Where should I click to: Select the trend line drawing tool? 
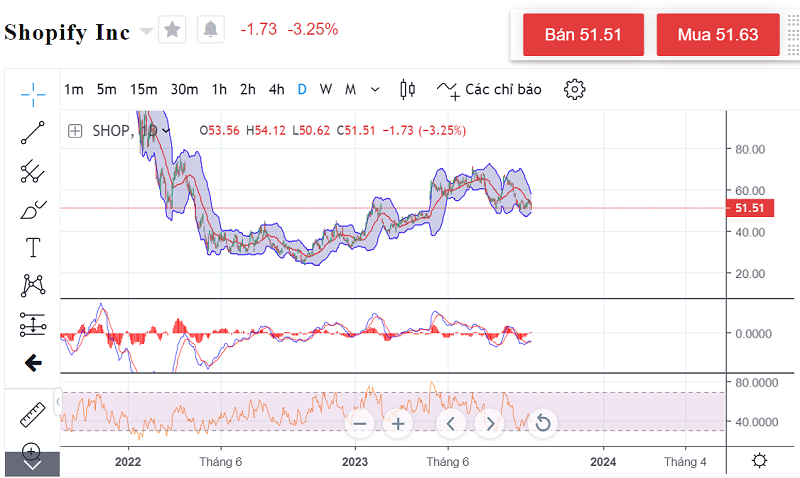point(33,132)
